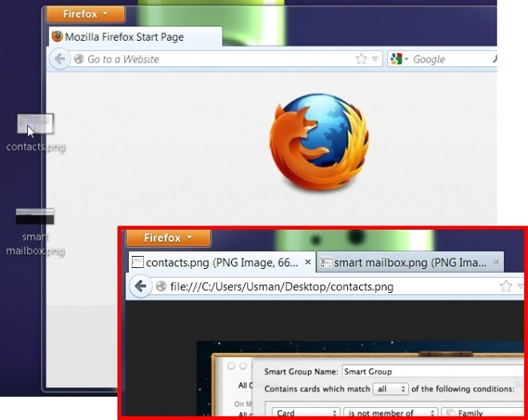Switch to the contacts.png tab

[222, 262]
